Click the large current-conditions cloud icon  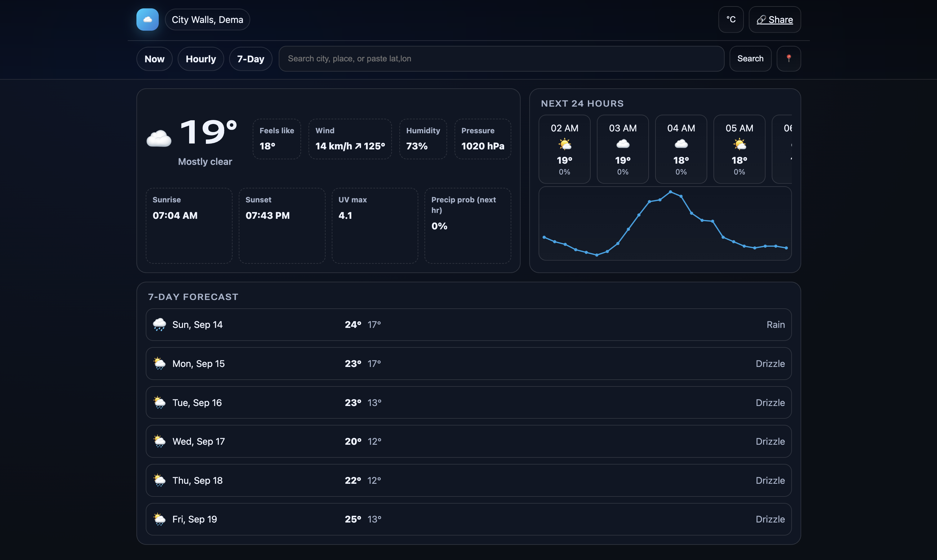(159, 139)
